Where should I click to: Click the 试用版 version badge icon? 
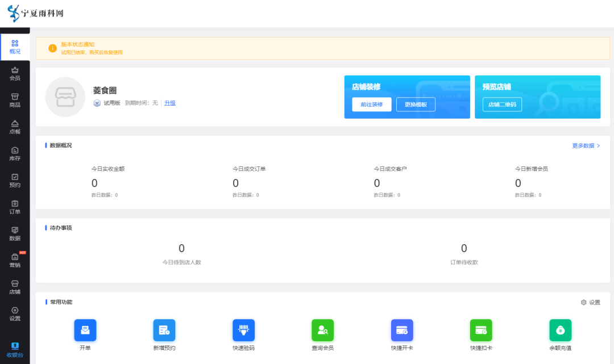click(x=97, y=103)
